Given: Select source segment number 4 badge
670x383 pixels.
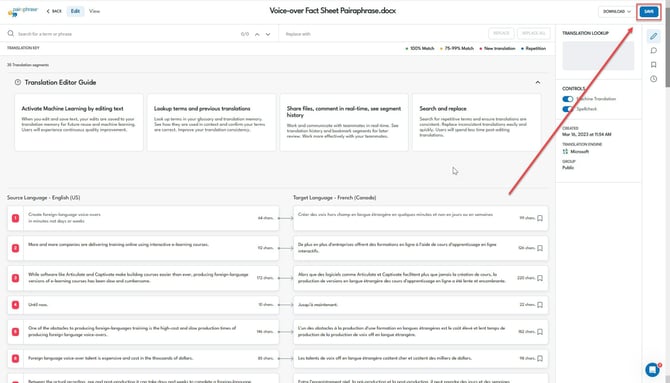Looking at the screenshot, I should coord(15,305).
